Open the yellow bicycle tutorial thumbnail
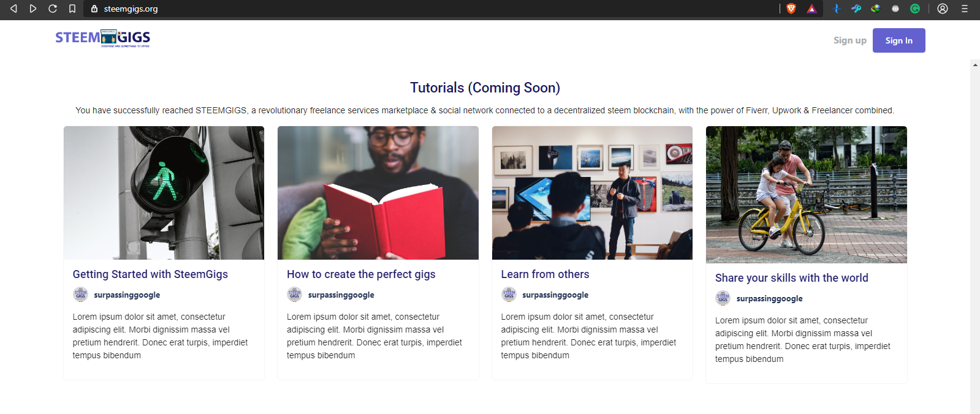Viewport: 980px width, 414px height. click(x=807, y=195)
